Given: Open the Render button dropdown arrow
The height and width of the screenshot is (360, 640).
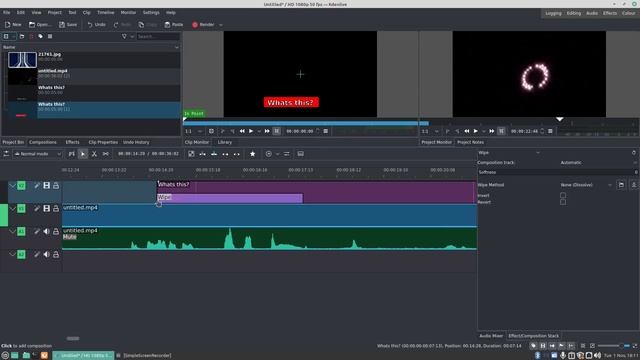Looking at the screenshot, I should (x=221, y=25).
